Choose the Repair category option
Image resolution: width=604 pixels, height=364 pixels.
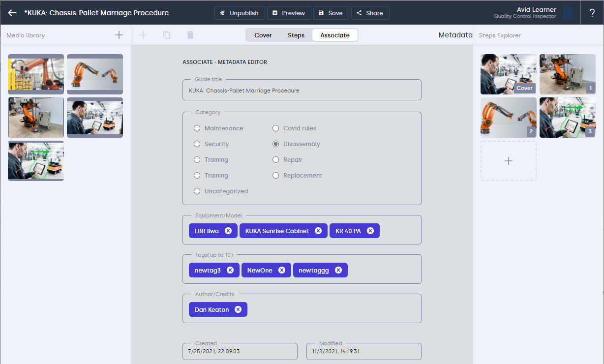coord(275,160)
